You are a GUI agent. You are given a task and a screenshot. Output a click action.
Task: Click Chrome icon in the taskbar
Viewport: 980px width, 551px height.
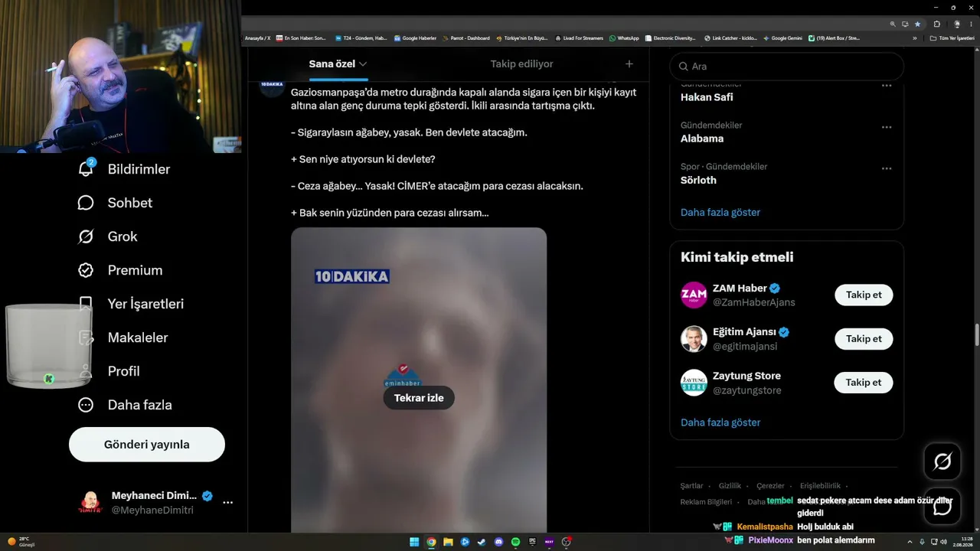click(x=431, y=542)
